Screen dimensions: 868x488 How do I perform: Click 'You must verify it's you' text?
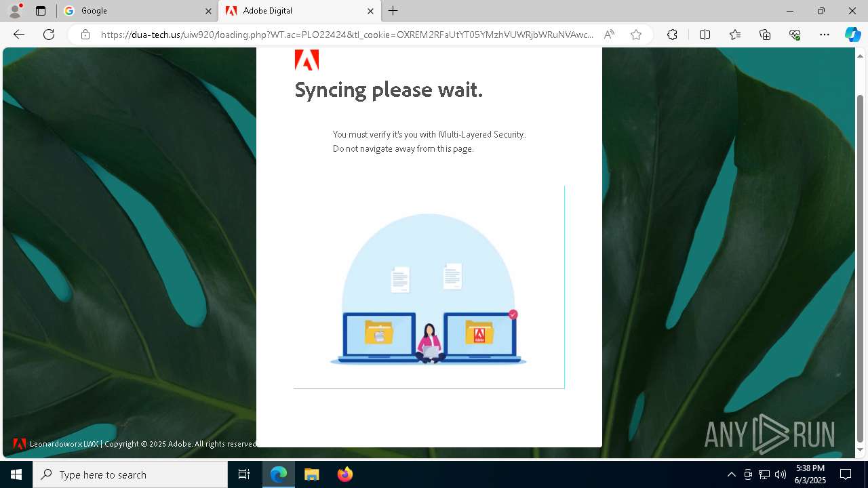[x=429, y=134]
